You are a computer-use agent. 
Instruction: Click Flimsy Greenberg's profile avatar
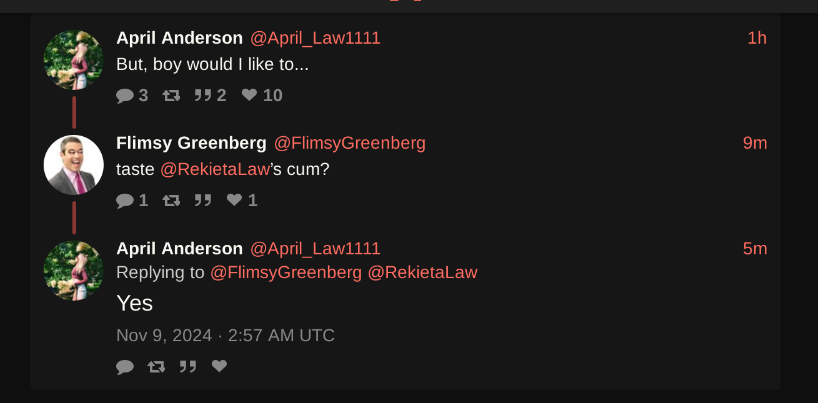(x=74, y=165)
